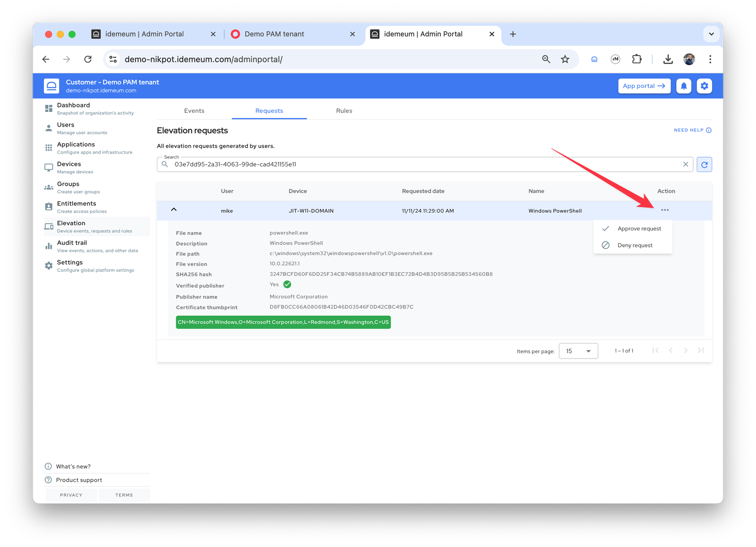Open the Applications grid icon
This screenshot has width=756, height=547.
49,147
